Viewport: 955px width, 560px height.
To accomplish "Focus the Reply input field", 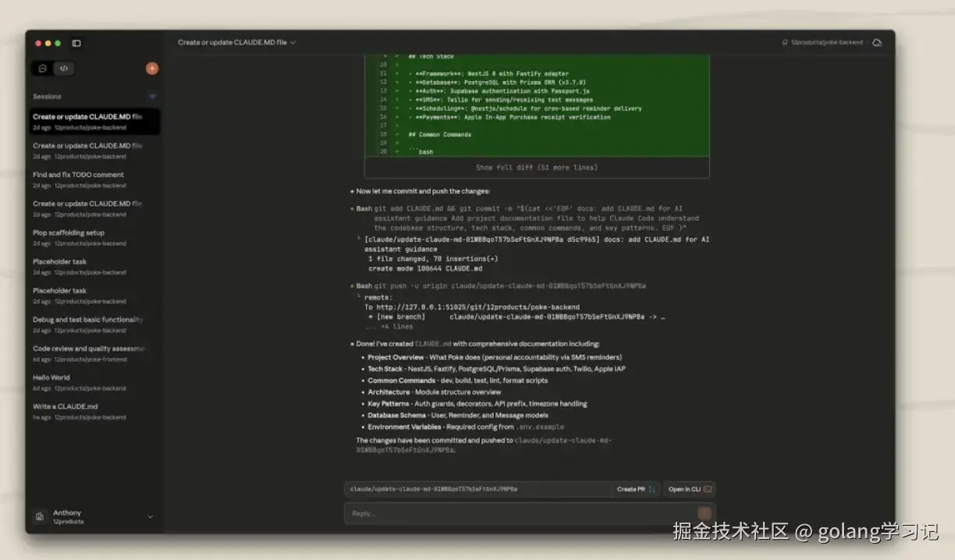I will pyautogui.click(x=521, y=513).
